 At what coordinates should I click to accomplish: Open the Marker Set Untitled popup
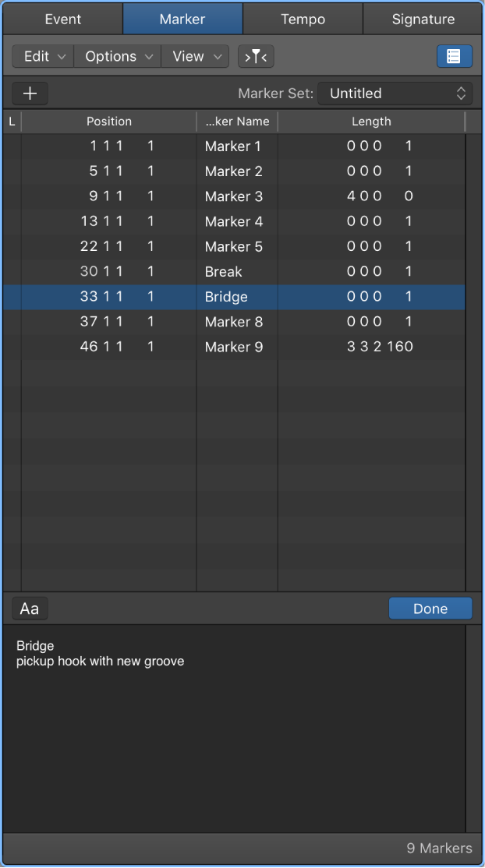click(395, 93)
